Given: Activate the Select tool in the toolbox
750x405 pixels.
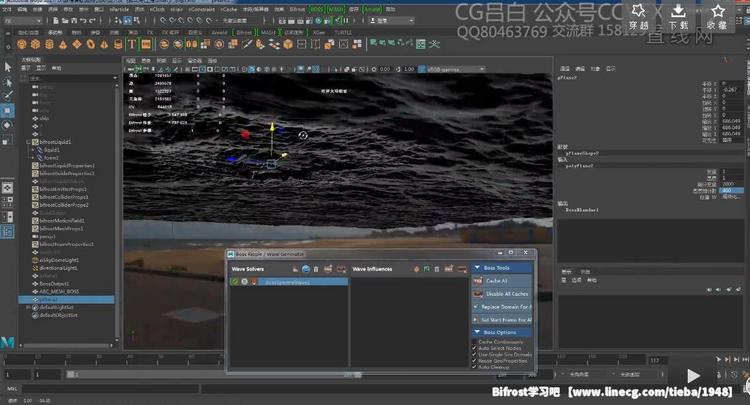Looking at the screenshot, I should (8, 67).
